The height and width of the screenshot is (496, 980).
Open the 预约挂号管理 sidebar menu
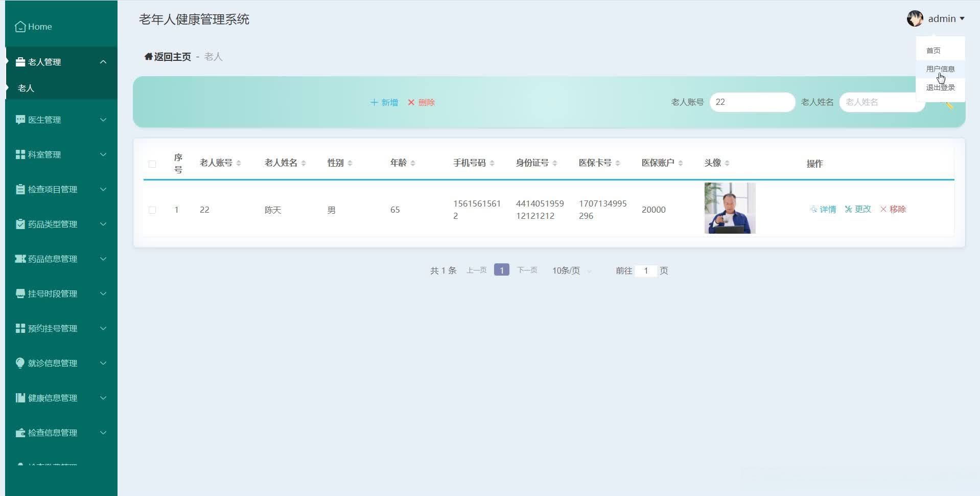coord(61,328)
